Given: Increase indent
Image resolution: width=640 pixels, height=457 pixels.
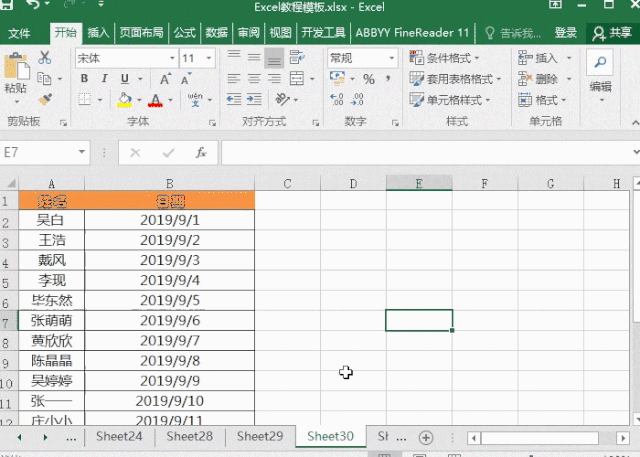Looking at the screenshot, I should (x=254, y=99).
